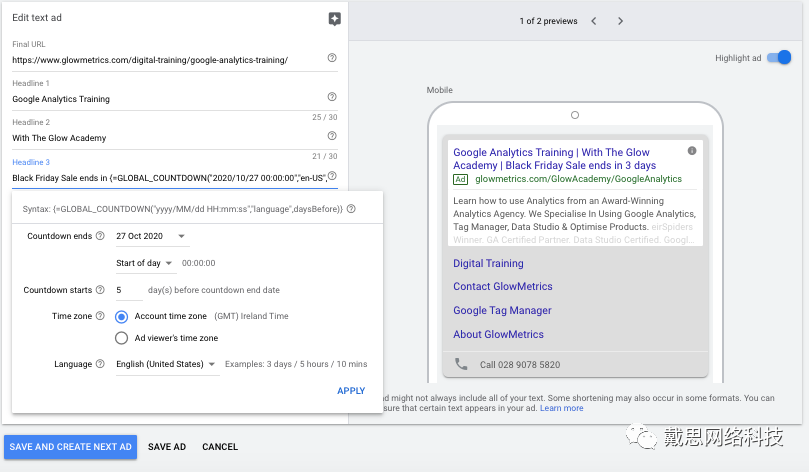Open help icon beside Language label
This screenshot has height=472, width=809.
click(100, 364)
